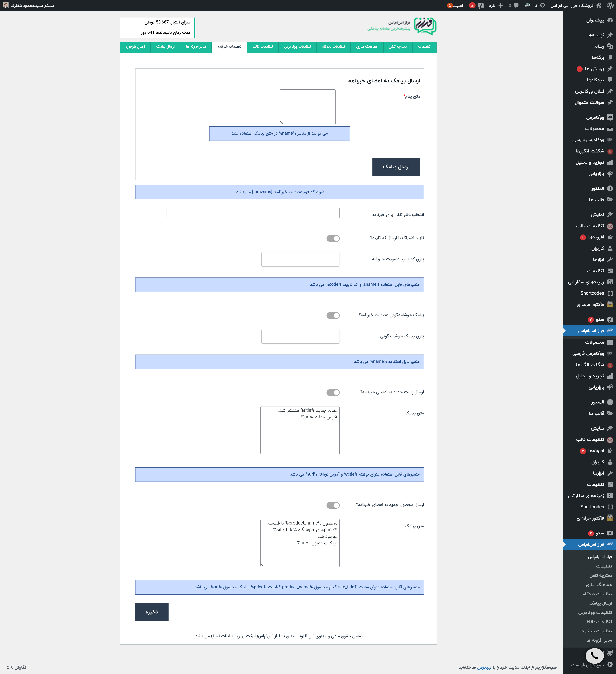Switch to the تنظیمات ووکامرس tab

[x=298, y=47]
